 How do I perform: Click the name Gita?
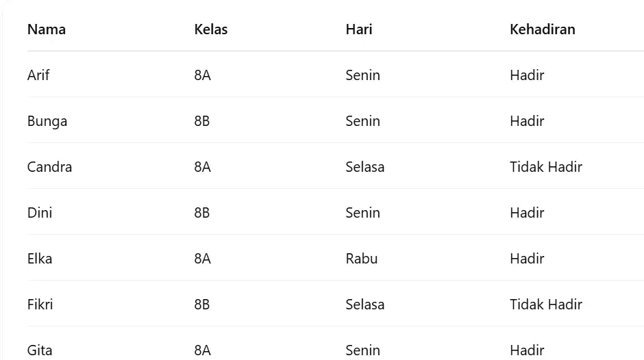[x=40, y=350]
